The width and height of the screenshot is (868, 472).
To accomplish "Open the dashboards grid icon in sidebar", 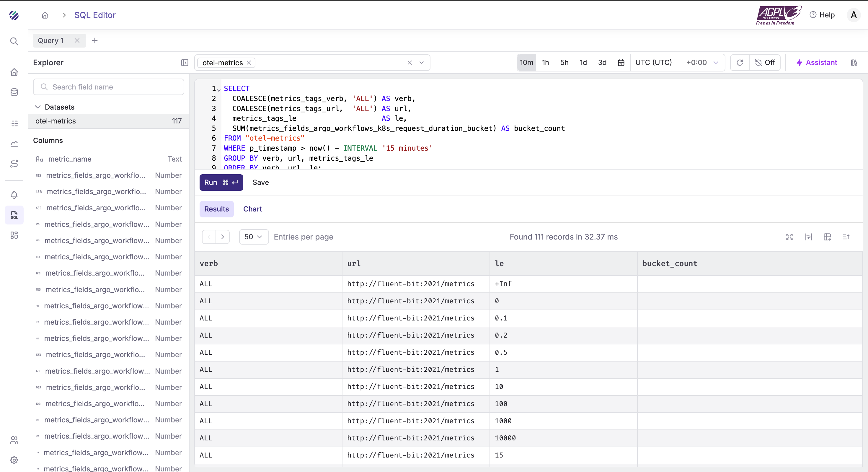I will pyautogui.click(x=14, y=235).
